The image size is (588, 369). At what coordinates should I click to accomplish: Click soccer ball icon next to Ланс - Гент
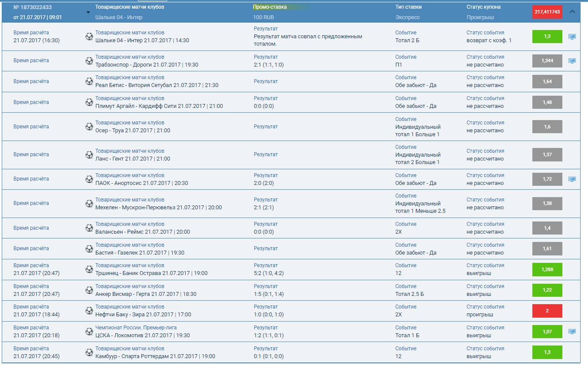pos(89,155)
